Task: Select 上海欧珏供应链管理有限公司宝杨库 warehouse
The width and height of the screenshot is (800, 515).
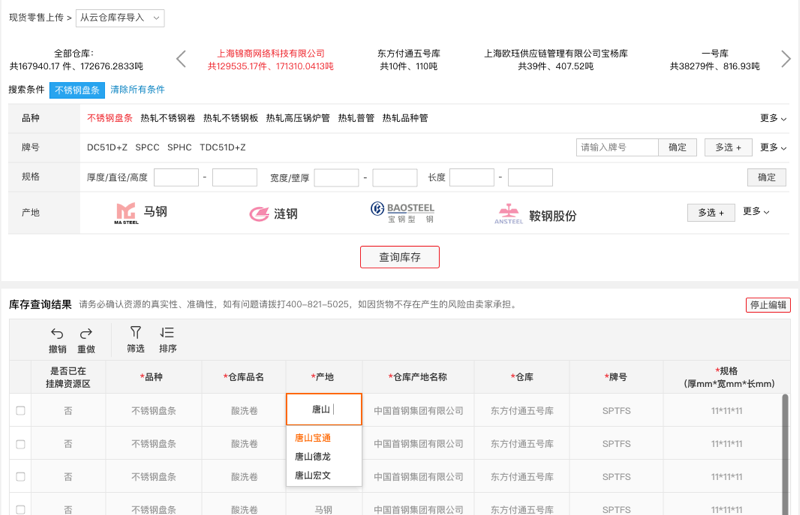Action: [556, 60]
